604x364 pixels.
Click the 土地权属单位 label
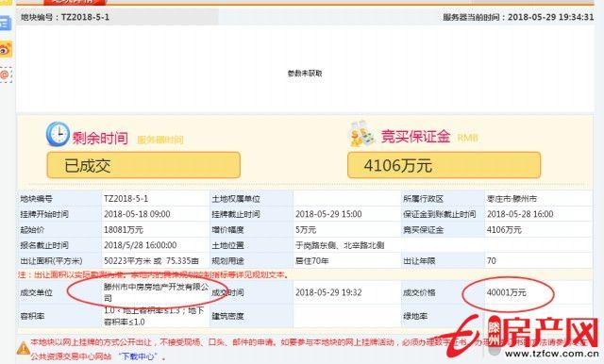236,199
